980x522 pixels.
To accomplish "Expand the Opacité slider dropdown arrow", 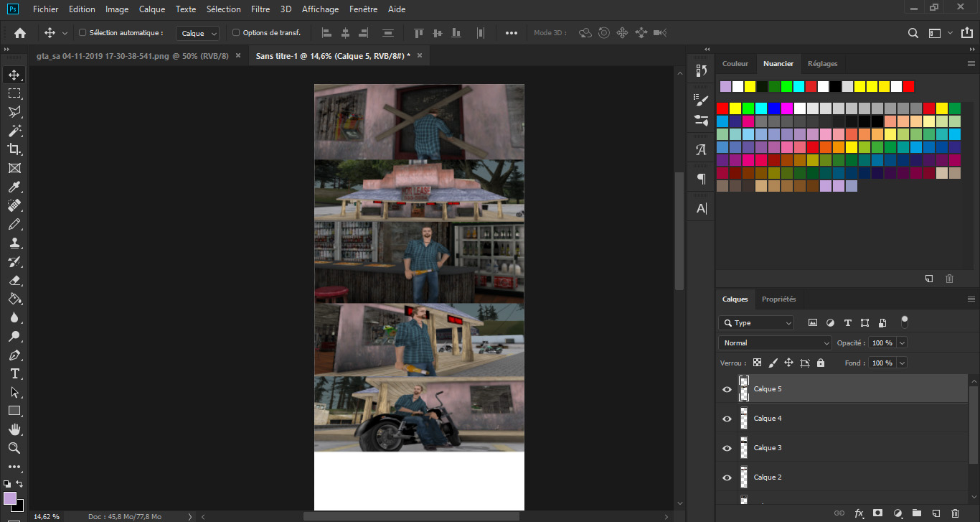I will [902, 343].
